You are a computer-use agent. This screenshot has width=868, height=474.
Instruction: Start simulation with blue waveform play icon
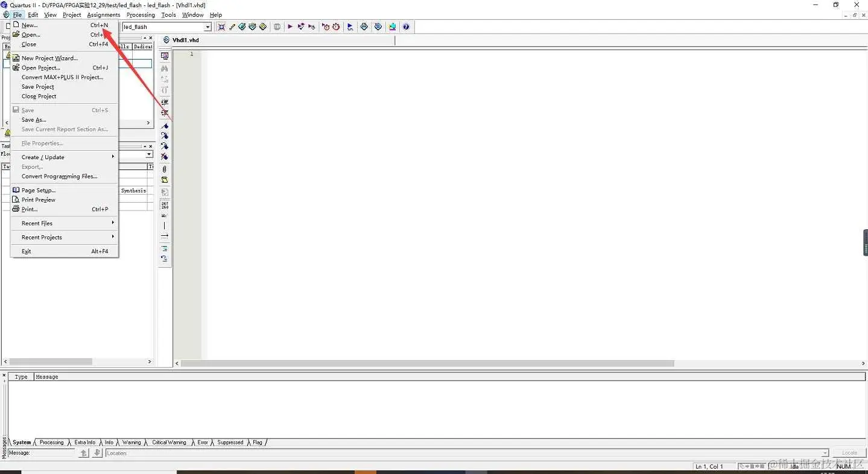350,27
